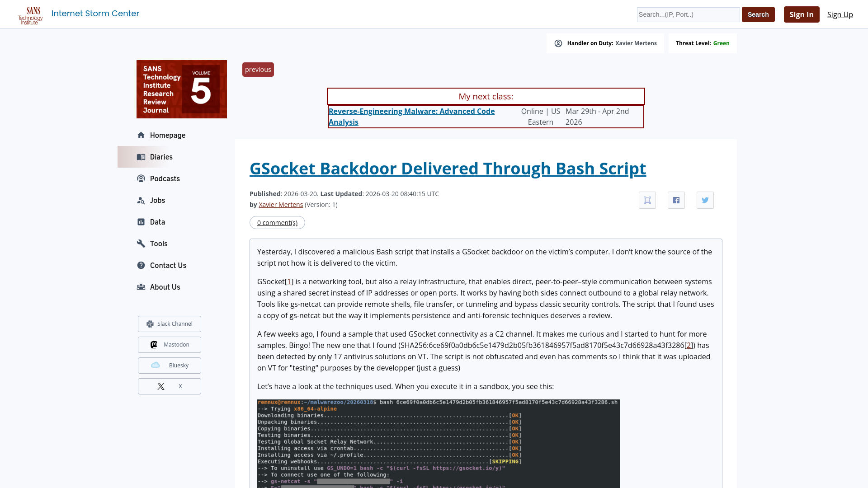The width and height of the screenshot is (868, 488).
Task: Open Contact Us via the question-mark icon
Action: (x=142, y=265)
